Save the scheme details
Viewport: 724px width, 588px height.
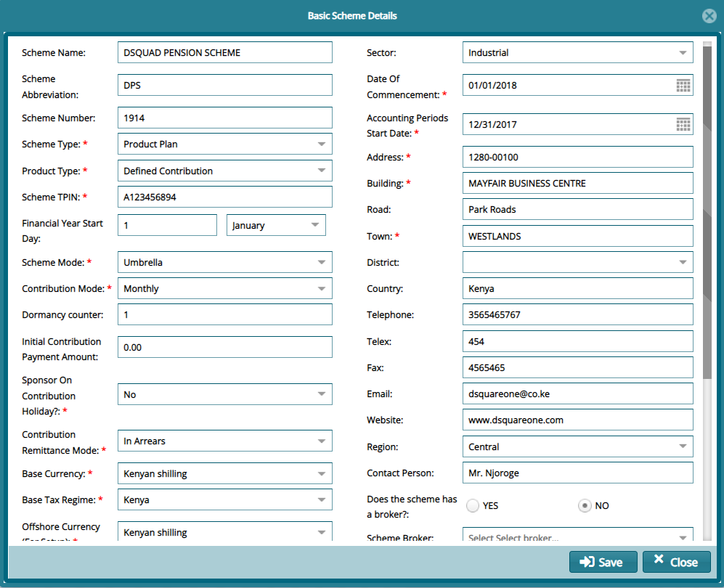603,562
